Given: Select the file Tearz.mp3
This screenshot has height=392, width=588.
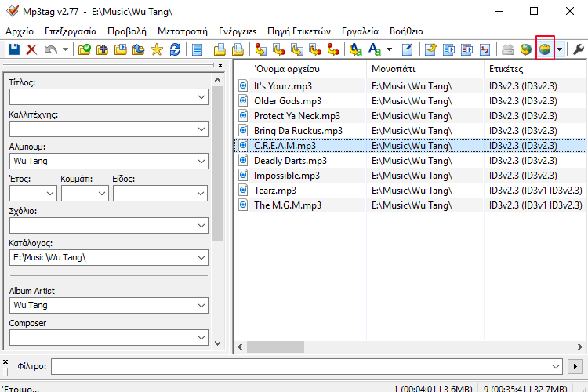Looking at the screenshot, I should (275, 191).
